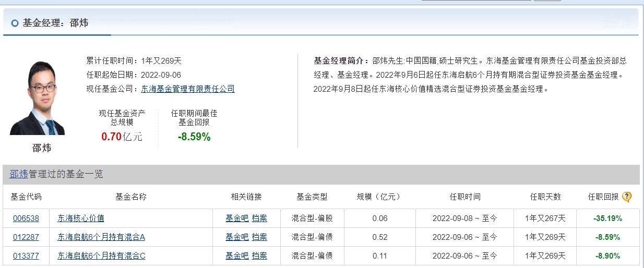Open 东海基金管理有限责任公司 company link
The height and width of the screenshot is (268, 644).
coord(188,89)
